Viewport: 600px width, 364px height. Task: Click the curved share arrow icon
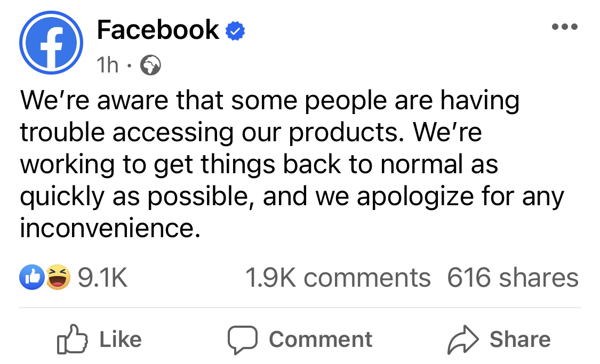point(462,339)
